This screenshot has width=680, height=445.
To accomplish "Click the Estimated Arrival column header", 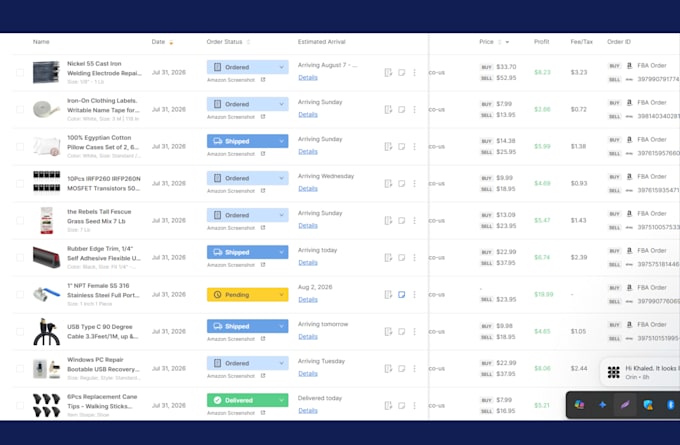I will (322, 42).
